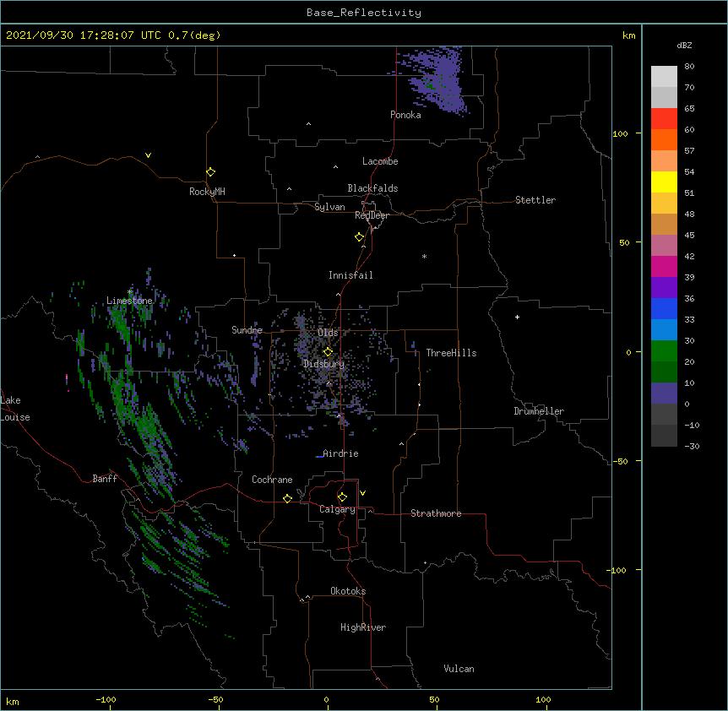The width and height of the screenshot is (728, 711).
Task: Pick the purple 36-39 dBZ legend swatch
Action: click(x=664, y=287)
